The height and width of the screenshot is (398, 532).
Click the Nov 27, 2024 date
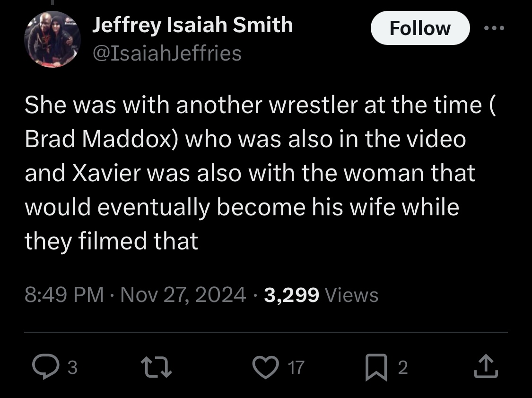183,295
